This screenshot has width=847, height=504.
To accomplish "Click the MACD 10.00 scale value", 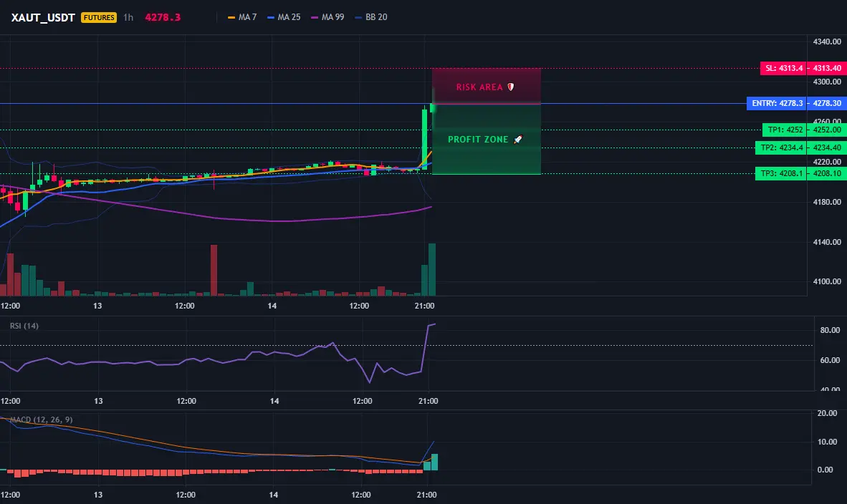I will click(827, 442).
